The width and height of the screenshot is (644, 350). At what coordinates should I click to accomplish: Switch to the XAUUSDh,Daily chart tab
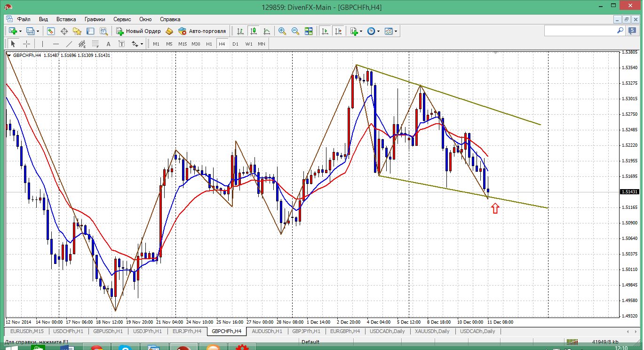[432, 331]
